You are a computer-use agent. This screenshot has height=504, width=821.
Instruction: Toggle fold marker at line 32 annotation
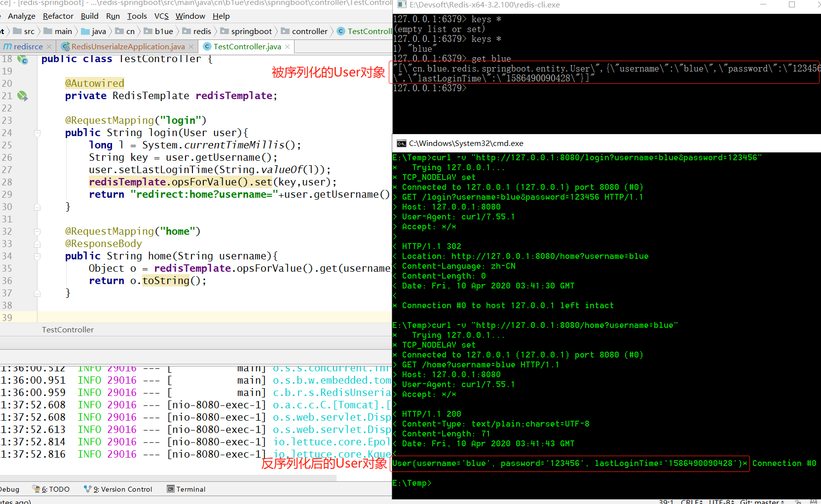(37, 232)
